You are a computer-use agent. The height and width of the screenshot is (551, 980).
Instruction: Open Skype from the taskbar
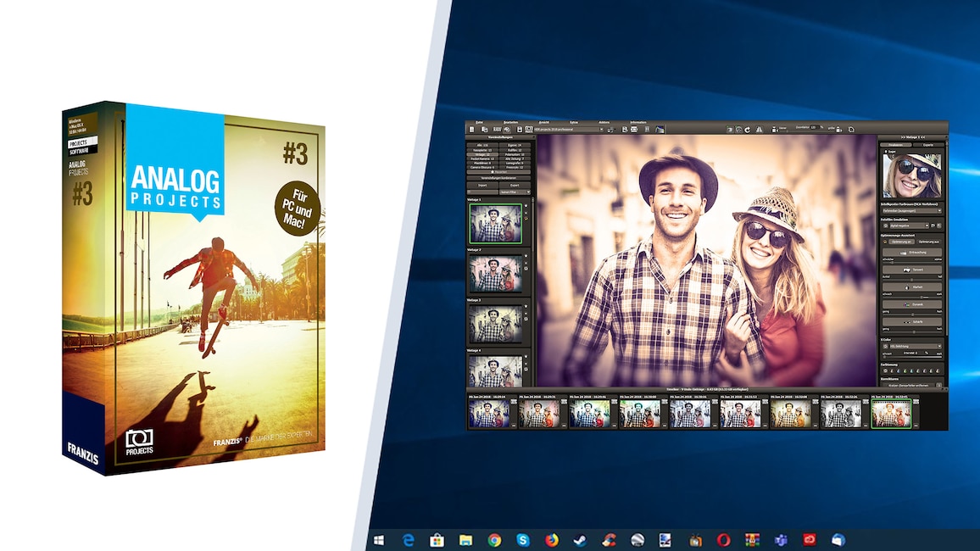523,540
